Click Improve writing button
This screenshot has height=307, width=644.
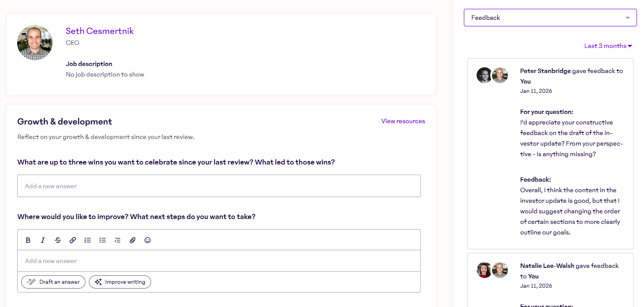pos(120,282)
